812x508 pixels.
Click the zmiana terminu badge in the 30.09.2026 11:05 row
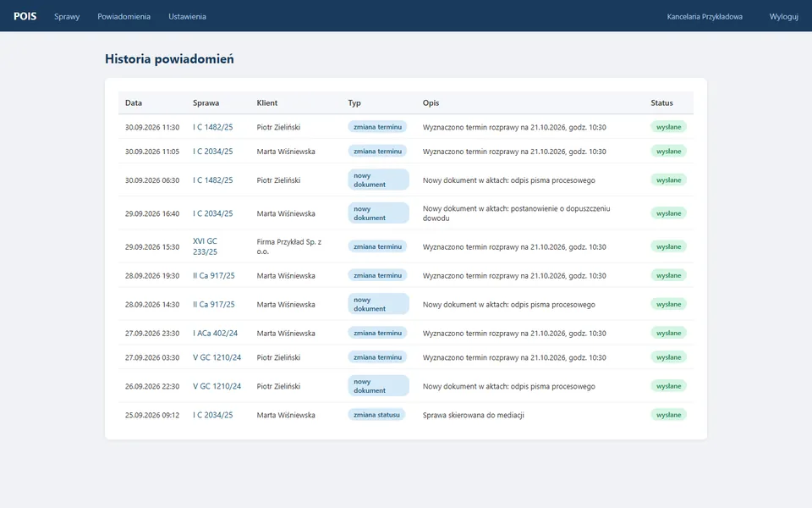pos(377,152)
